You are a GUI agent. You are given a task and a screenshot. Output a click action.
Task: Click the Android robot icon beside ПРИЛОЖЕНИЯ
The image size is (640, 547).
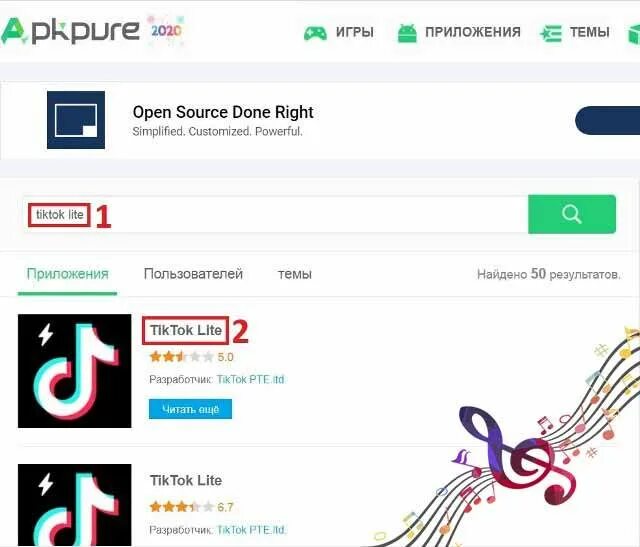coord(407,33)
